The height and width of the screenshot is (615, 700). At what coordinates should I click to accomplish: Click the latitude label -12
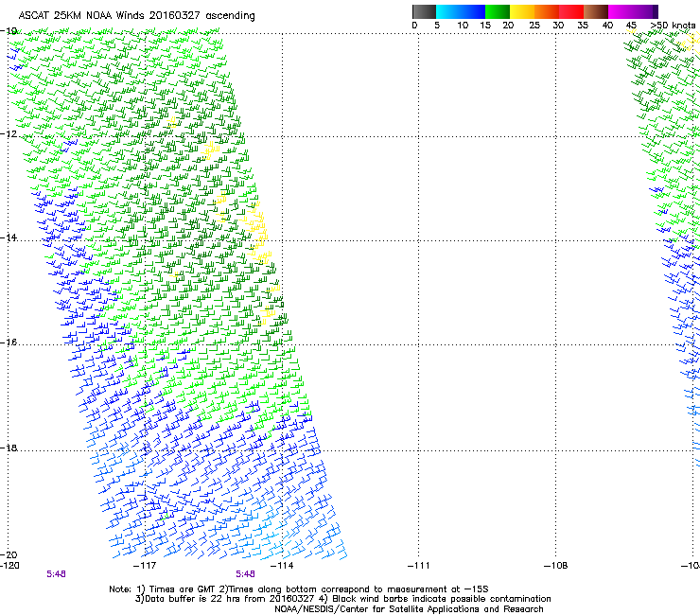[x=9, y=134]
